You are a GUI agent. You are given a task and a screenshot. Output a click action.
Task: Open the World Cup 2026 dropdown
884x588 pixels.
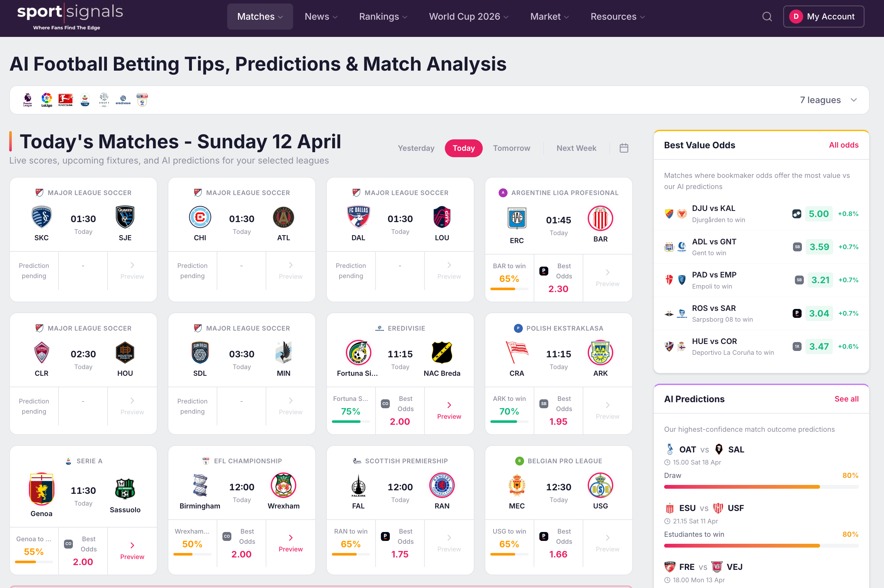tap(468, 17)
